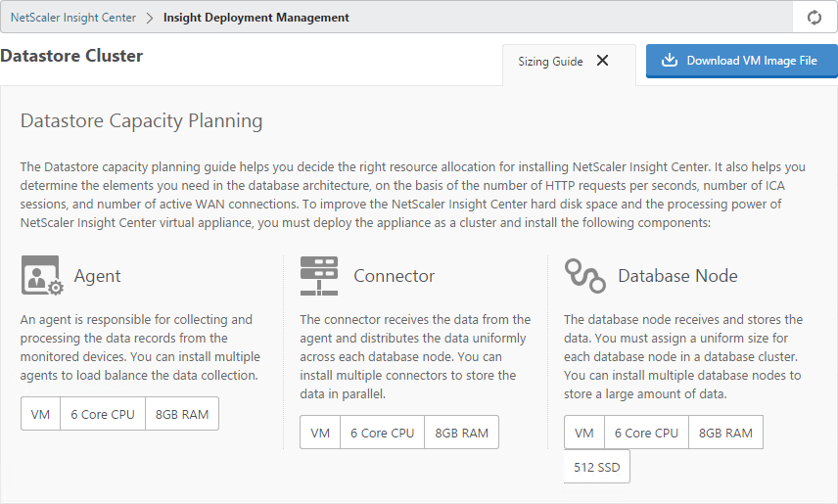Click the Agent 6 Core CPU box
Image resolution: width=838 pixels, height=504 pixels.
103,414
